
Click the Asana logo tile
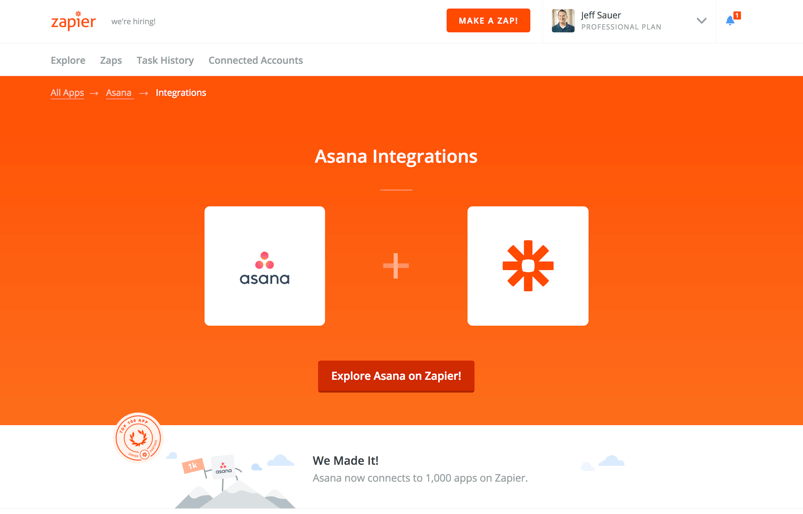coord(265,266)
